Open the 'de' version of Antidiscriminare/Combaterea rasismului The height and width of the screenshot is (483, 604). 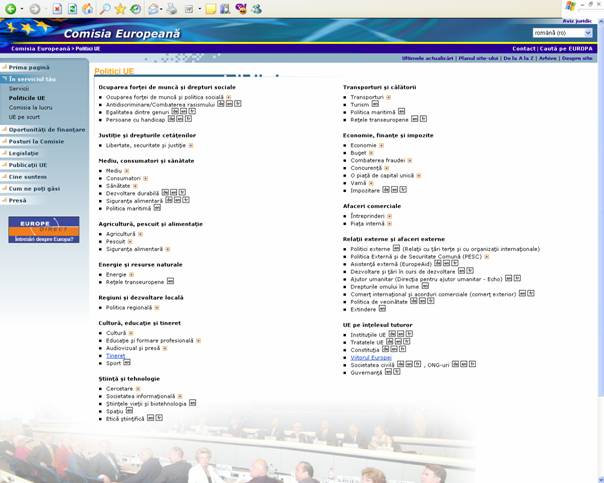[221, 104]
